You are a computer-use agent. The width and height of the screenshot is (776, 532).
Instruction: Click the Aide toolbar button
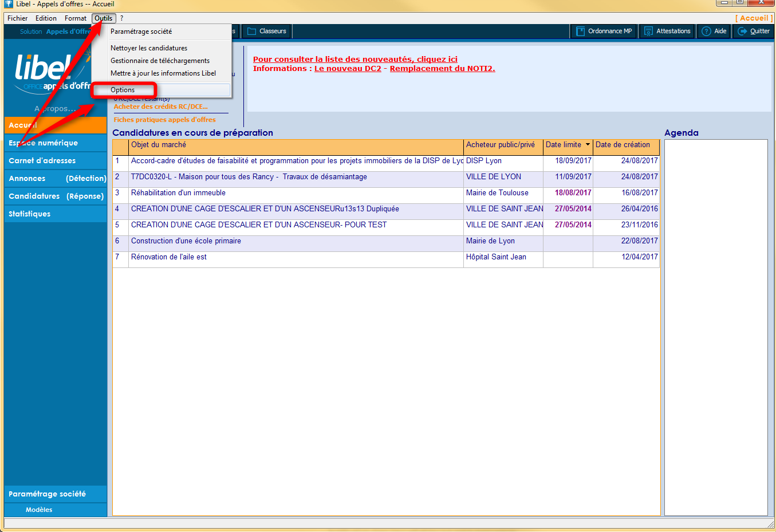(x=714, y=31)
